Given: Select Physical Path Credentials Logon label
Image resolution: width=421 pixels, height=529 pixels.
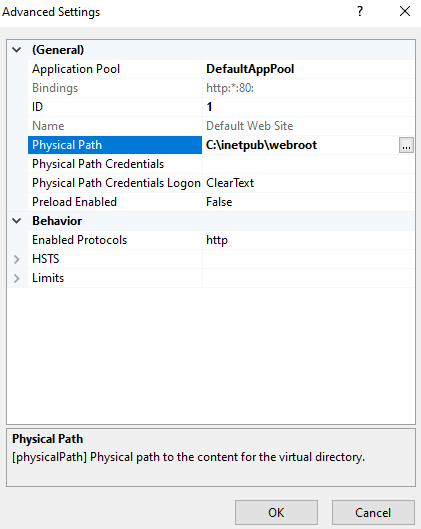Looking at the screenshot, I should coord(116,183).
